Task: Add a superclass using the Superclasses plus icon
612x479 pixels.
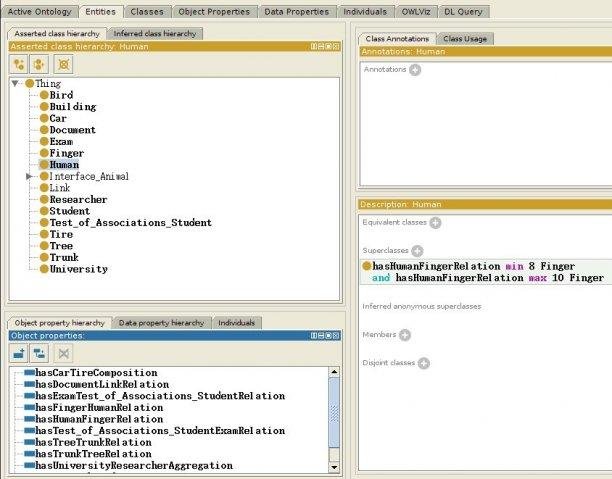Action: (417, 251)
